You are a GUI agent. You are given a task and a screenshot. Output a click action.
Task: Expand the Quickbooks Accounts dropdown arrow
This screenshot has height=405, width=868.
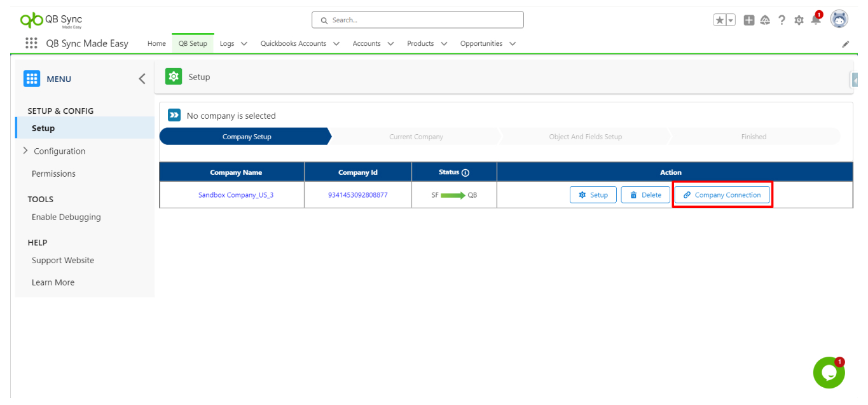click(x=336, y=44)
